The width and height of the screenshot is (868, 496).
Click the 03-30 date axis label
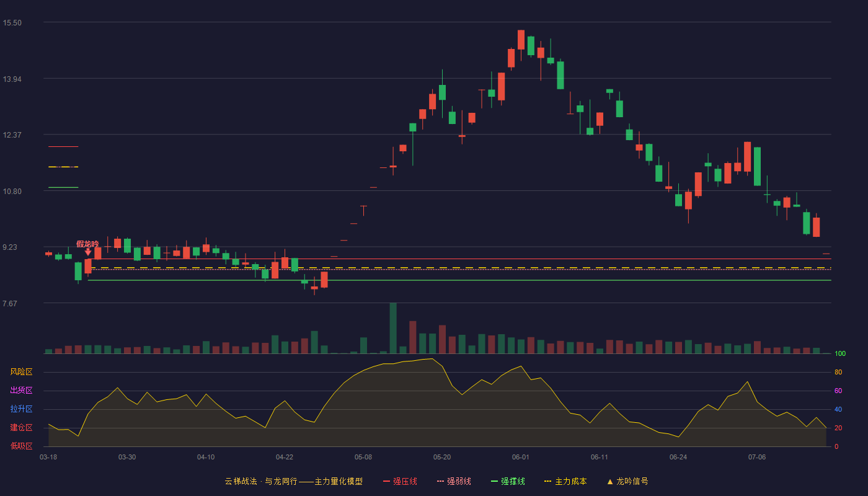127,457
